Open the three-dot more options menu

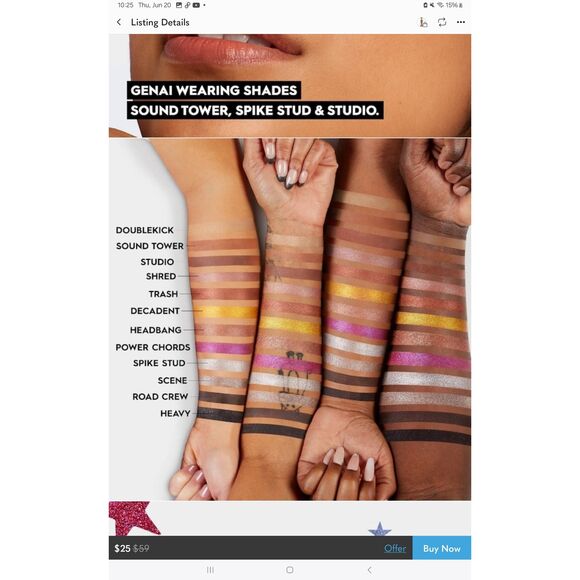(x=461, y=22)
